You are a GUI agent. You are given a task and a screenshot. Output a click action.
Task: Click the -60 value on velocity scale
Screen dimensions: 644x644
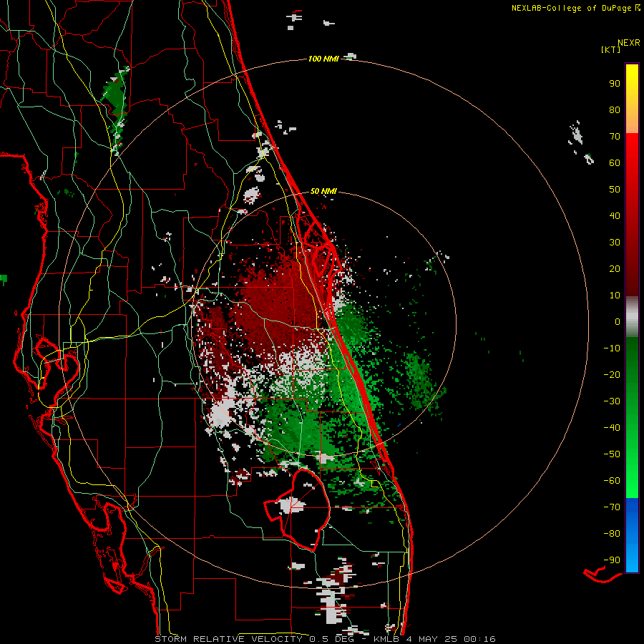[612, 481]
